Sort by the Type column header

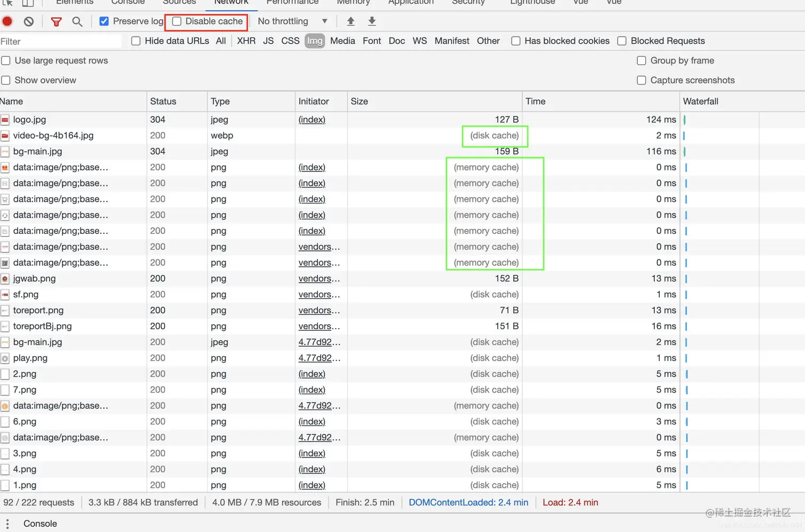coord(251,102)
